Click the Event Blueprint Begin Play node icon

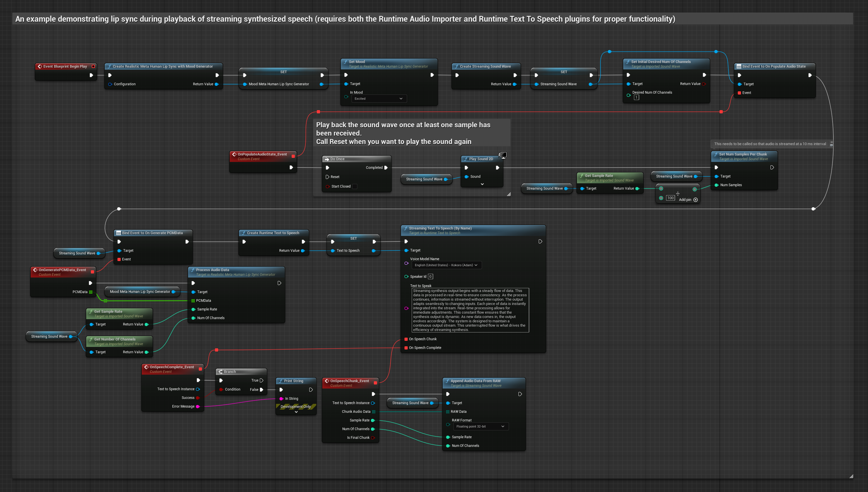pos(40,66)
